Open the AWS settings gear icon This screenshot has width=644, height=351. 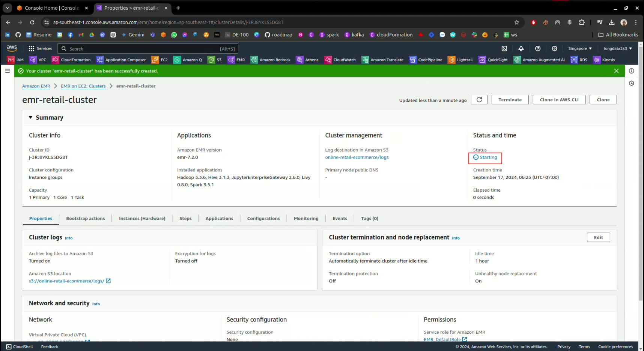[x=554, y=49]
